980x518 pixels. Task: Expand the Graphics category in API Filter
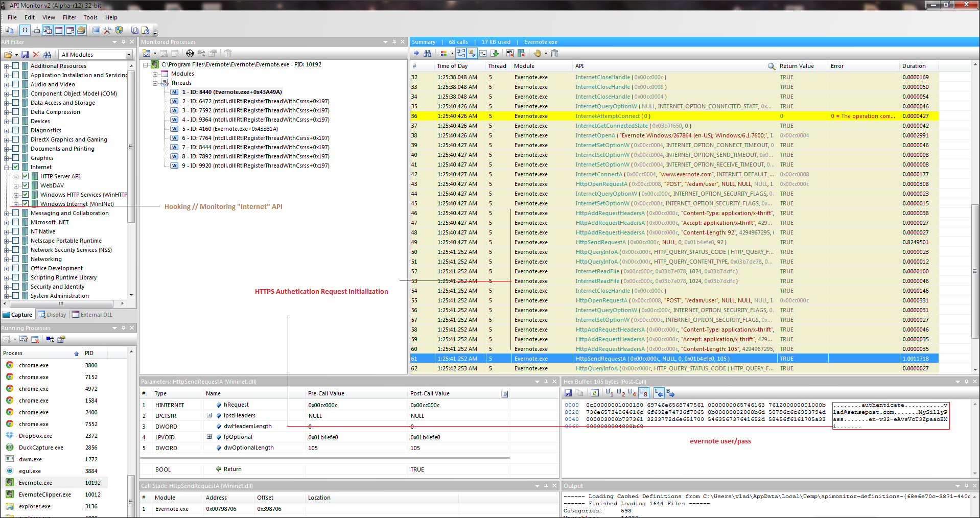(6, 158)
